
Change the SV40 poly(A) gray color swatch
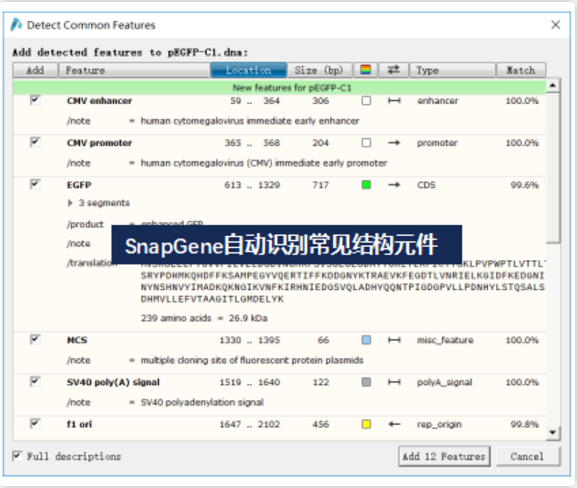(x=366, y=382)
